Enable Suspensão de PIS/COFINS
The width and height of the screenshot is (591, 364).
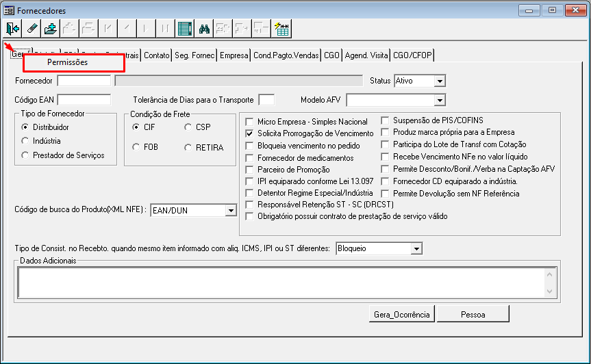click(385, 120)
